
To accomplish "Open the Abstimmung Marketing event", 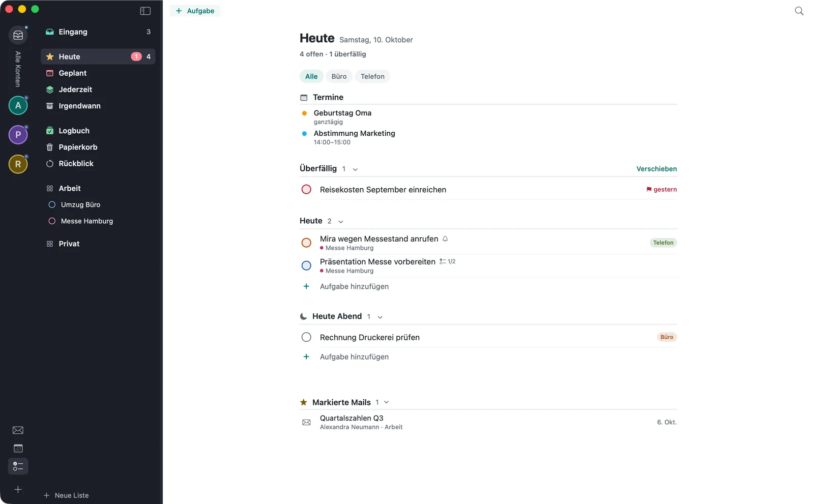I will click(x=354, y=133).
